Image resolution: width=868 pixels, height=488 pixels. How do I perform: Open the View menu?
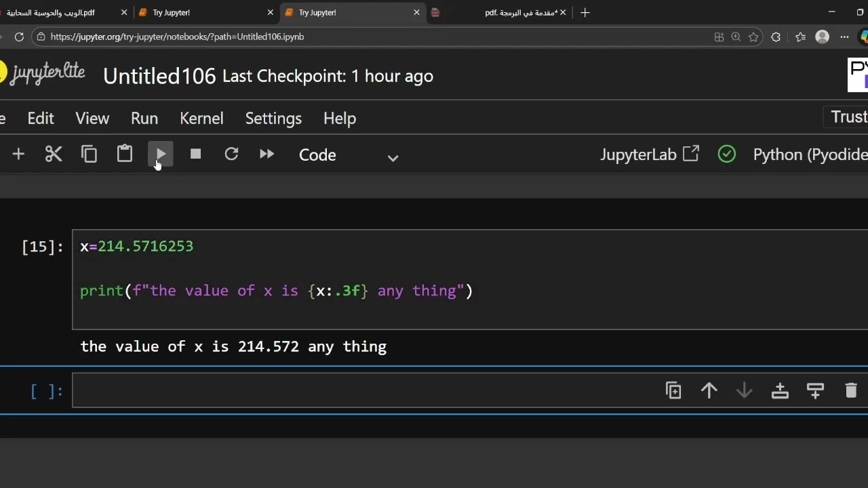pyautogui.click(x=92, y=119)
